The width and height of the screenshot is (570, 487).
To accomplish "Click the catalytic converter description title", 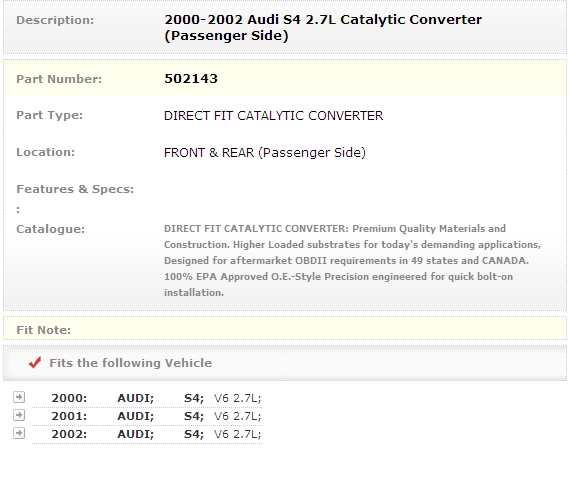I will 323,28.
